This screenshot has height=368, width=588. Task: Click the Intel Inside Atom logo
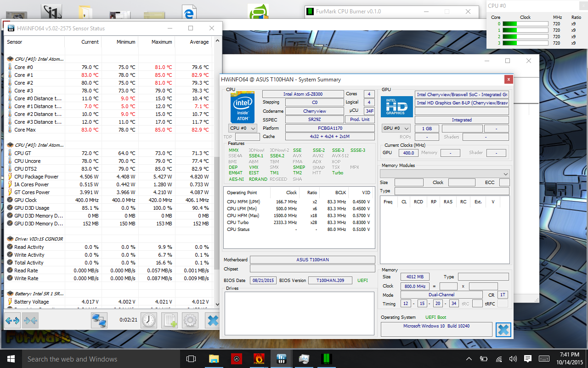pos(242,108)
